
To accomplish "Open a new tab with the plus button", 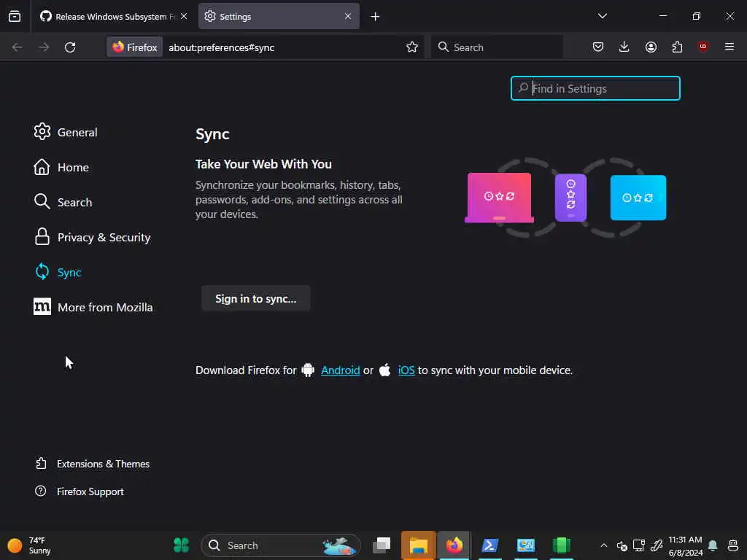I will tap(375, 17).
